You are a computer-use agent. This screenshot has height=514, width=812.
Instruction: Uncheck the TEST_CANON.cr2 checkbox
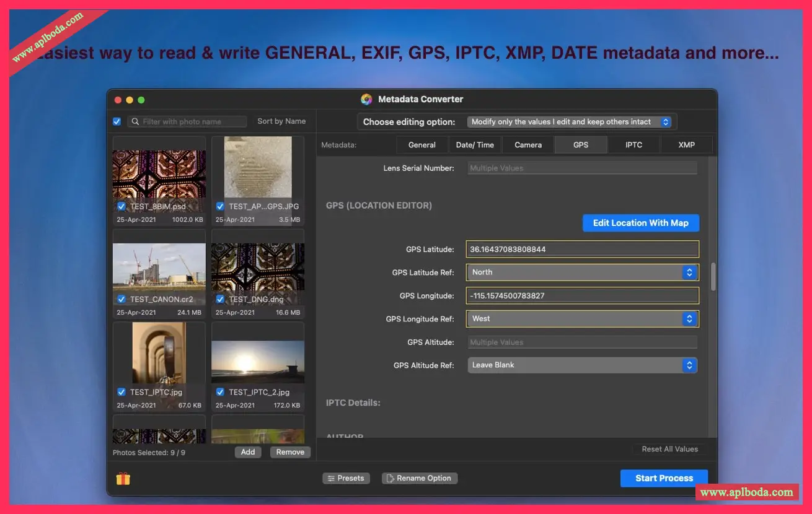click(121, 299)
